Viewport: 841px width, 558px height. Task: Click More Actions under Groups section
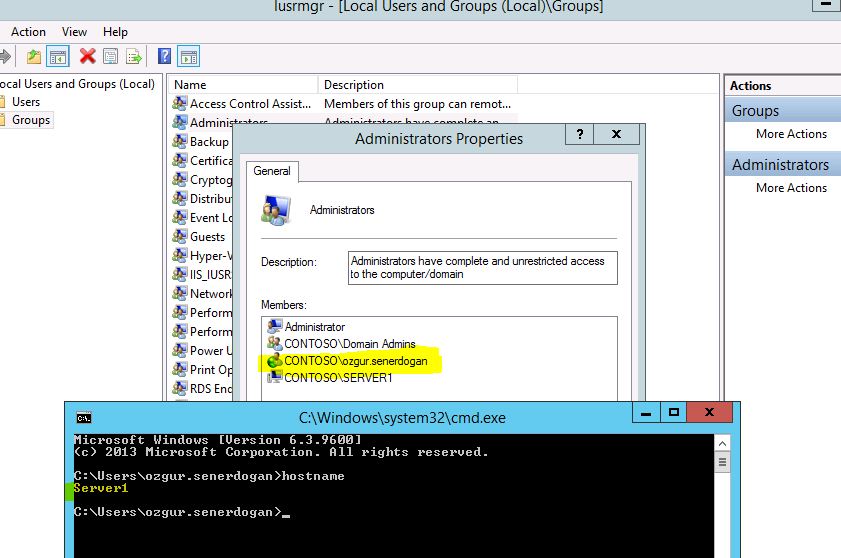(x=791, y=134)
